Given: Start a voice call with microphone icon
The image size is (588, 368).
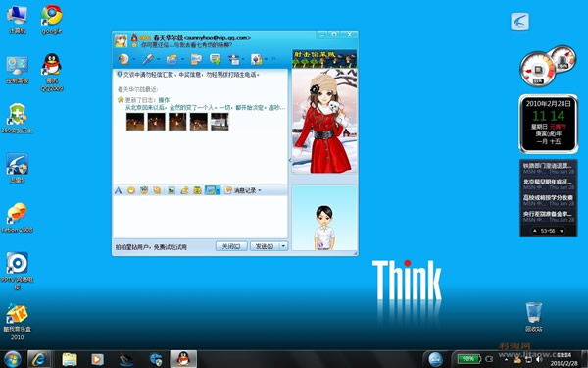Looking at the screenshot, I should pos(148,59).
